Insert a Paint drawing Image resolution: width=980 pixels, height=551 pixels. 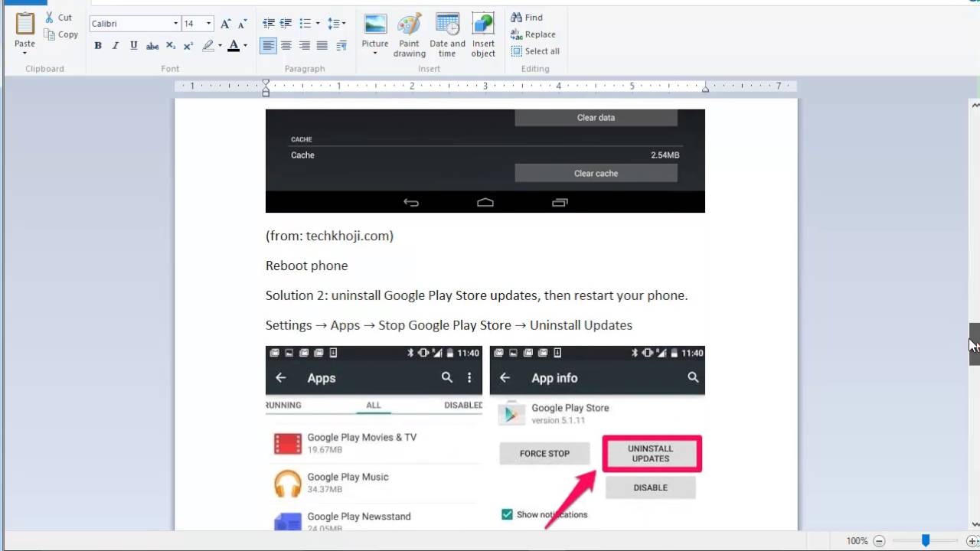(410, 35)
